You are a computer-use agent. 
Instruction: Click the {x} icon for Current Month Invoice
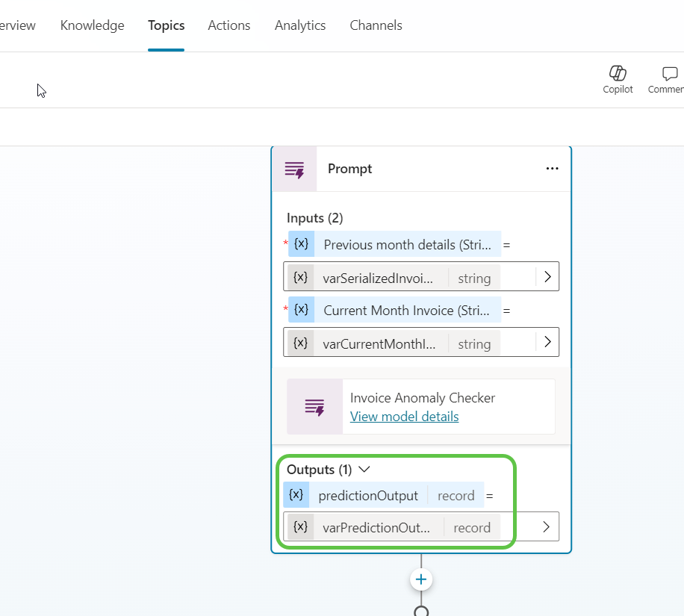(x=302, y=308)
